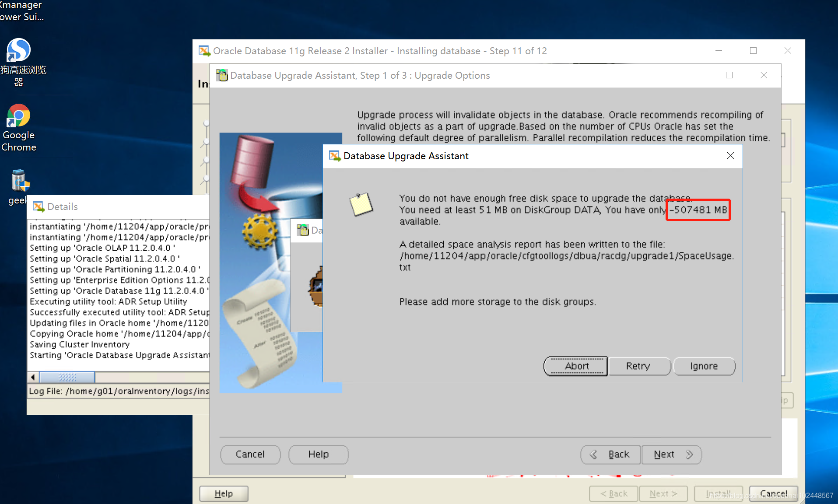Image resolution: width=838 pixels, height=504 pixels.
Task: Click the SpaceUsage.txt report file path
Action: [567, 261]
